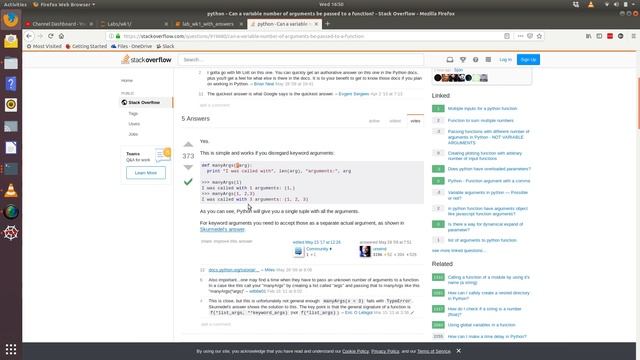Open system status menu in top bar
The width and height of the screenshot is (640, 360).
click(x=620, y=4)
